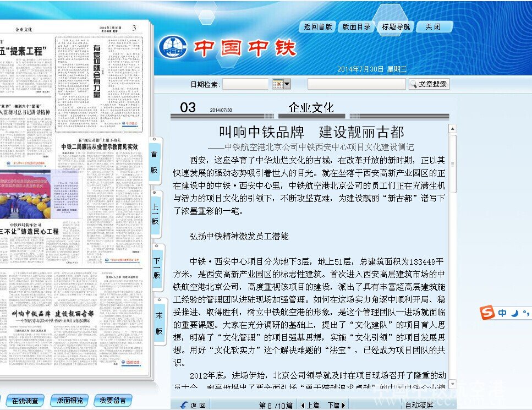532x410 pixels.
Task: Click the article scrollbar thumb
Action: (x=452, y=164)
